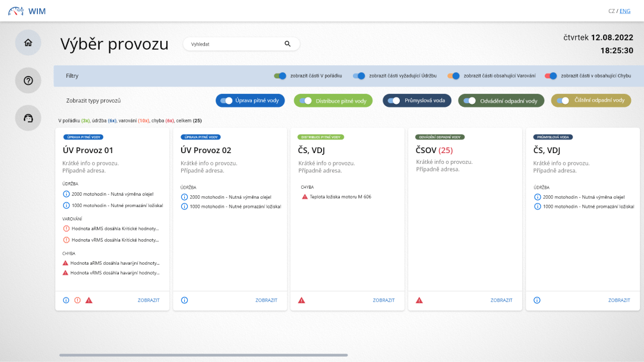
Task: Click the home icon in the sidebar
Action: coord(28,43)
